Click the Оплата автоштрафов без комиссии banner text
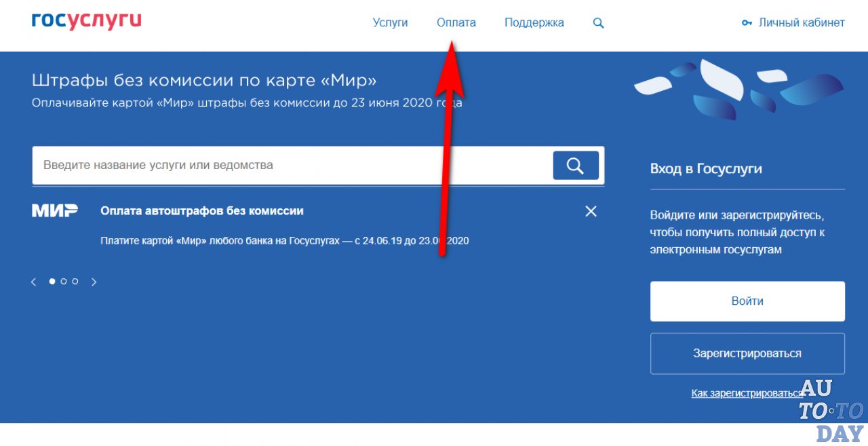The width and height of the screenshot is (868, 446). pos(201,210)
